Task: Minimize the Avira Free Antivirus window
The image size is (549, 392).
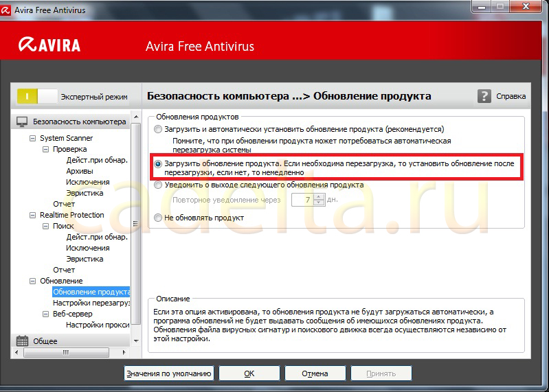Action: 482,6
